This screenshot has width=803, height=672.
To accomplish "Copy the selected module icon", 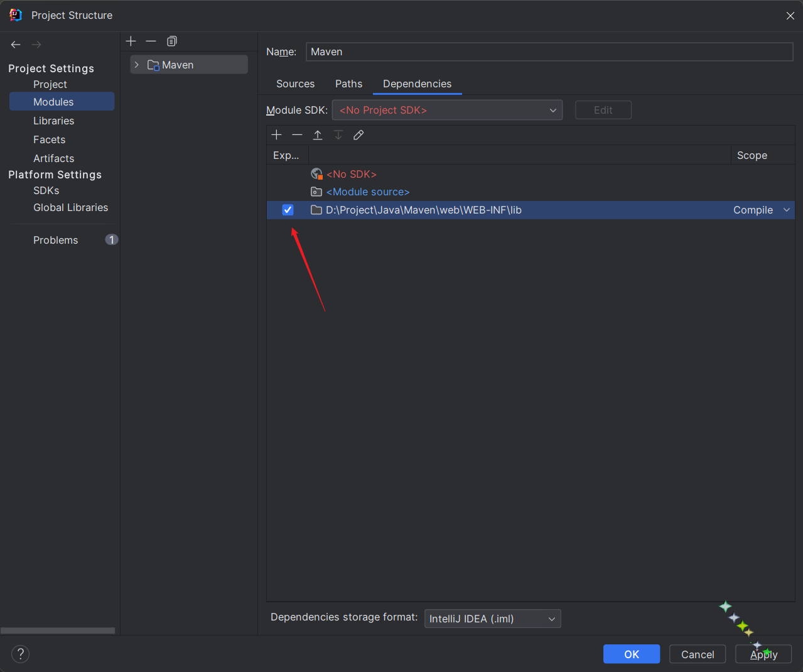I will click(x=171, y=41).
